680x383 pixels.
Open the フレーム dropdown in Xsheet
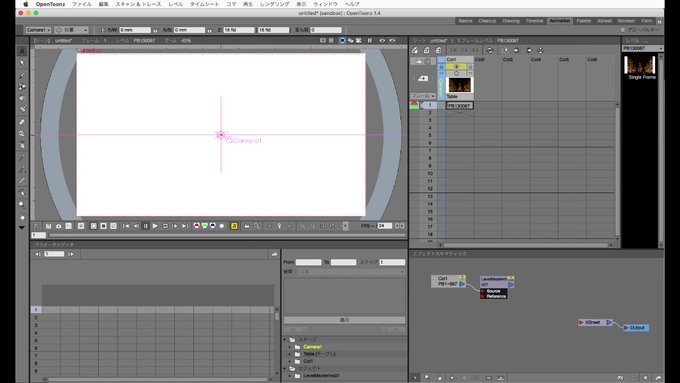pyautogui.click(x=423, y=96)
